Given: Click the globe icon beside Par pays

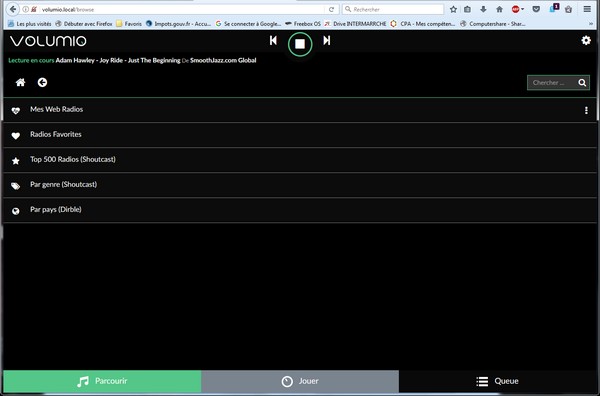Looking at the screenshot, I should (16, 211).
